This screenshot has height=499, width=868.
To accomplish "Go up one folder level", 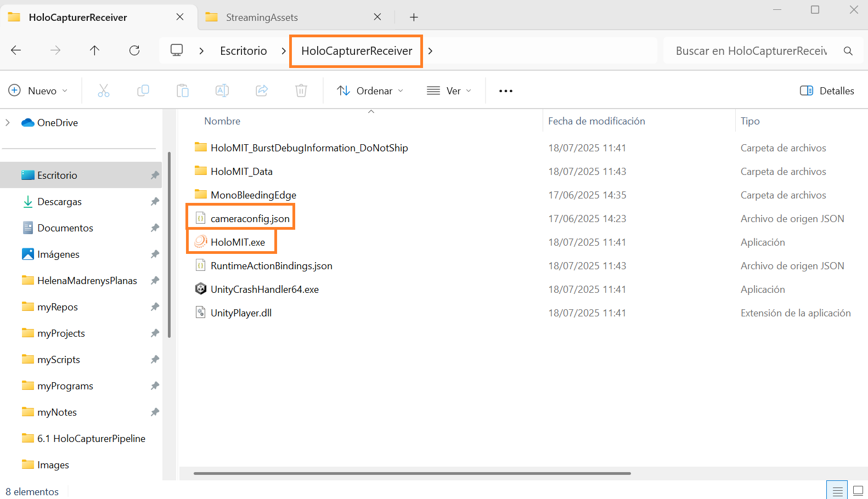I will pyautogui.click(x=94, y=50).
